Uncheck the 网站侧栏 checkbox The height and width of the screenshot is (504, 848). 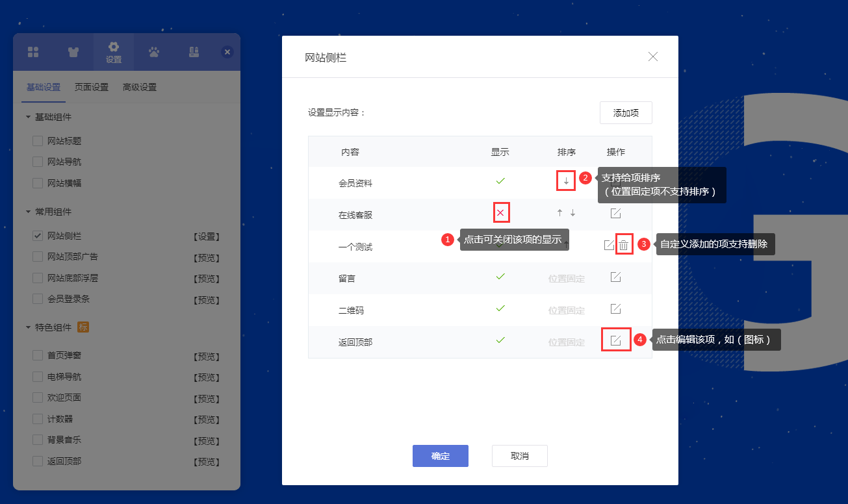[38, 236]
